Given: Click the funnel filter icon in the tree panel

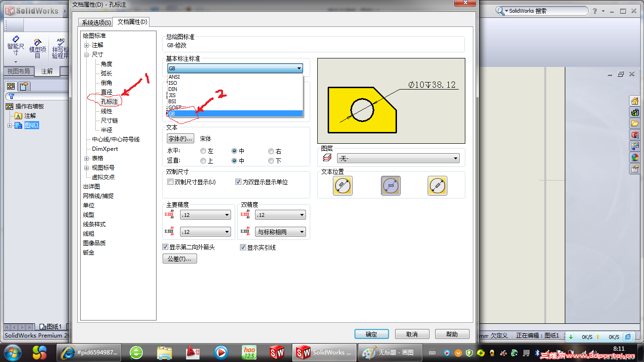Looking at the screenshot, I should pos(12,97).
